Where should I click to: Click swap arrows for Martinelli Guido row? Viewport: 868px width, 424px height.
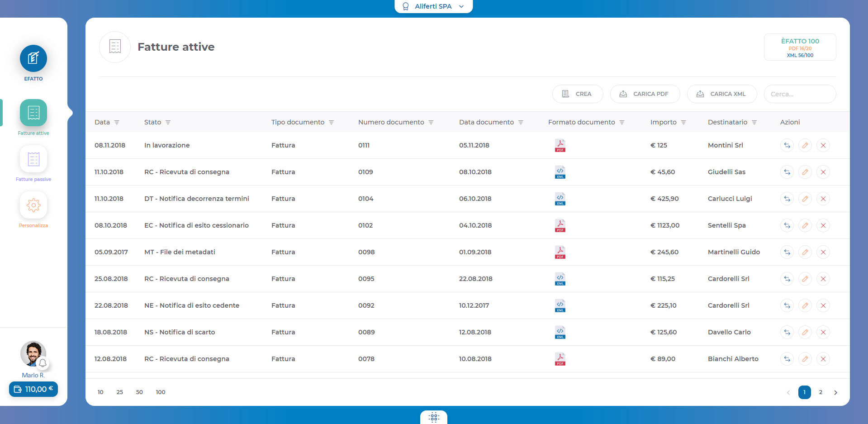tap(787, 252)
